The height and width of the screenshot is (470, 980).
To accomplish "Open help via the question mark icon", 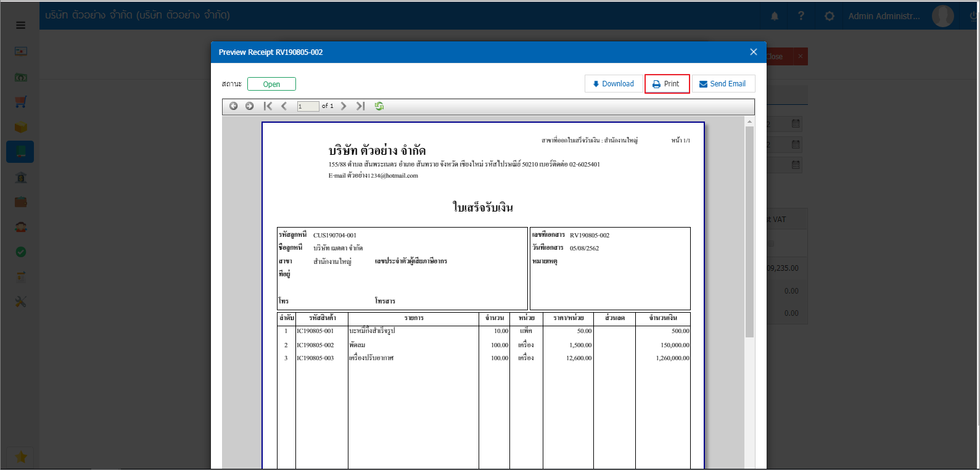I will 801,16.
